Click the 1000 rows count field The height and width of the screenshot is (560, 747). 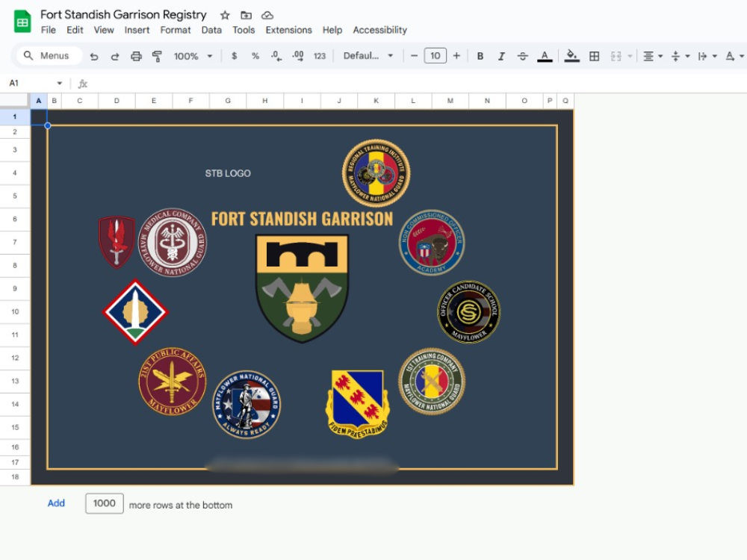(x=105, y=503)
